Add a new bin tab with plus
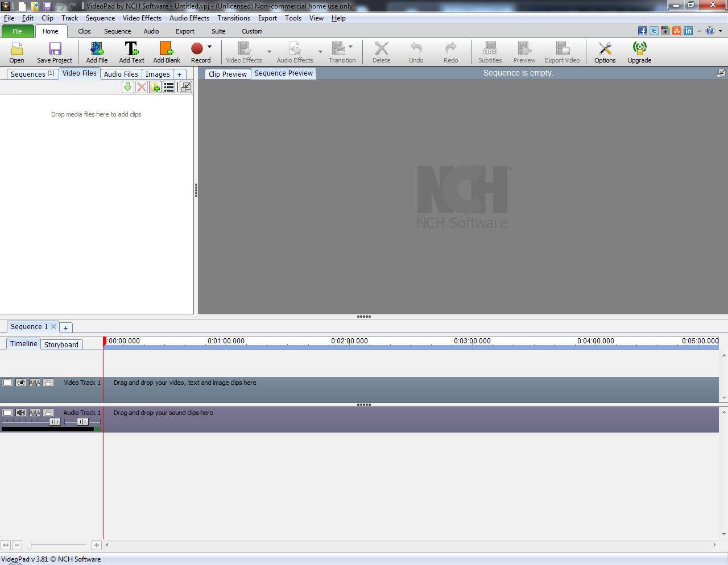Screen dimensions: 728x565 pos(179,74)
